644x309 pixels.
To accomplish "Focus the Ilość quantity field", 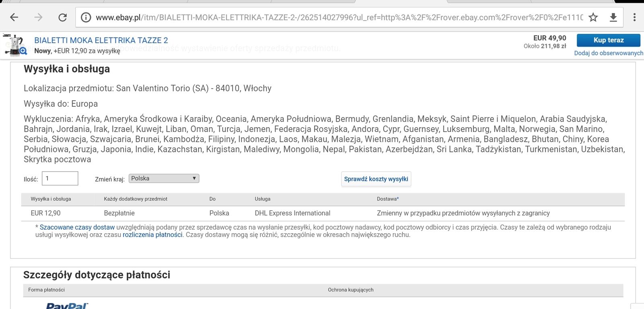I will (60, 178).
